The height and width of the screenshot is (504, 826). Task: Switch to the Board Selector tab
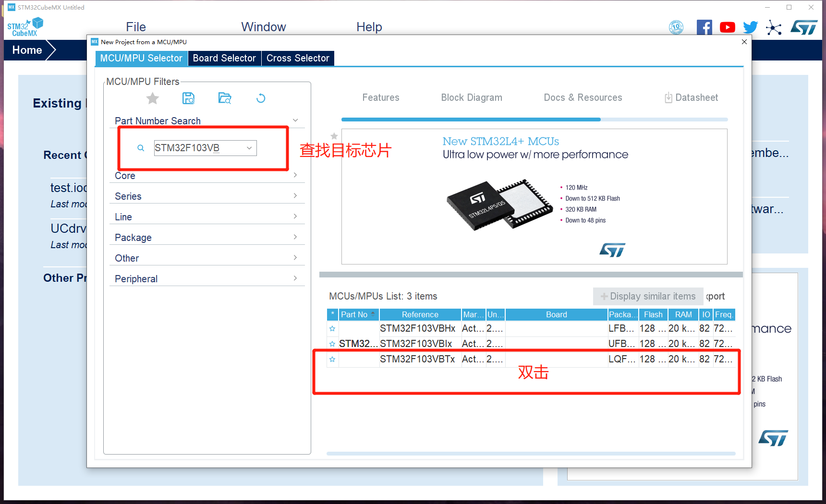click(224, 58)
